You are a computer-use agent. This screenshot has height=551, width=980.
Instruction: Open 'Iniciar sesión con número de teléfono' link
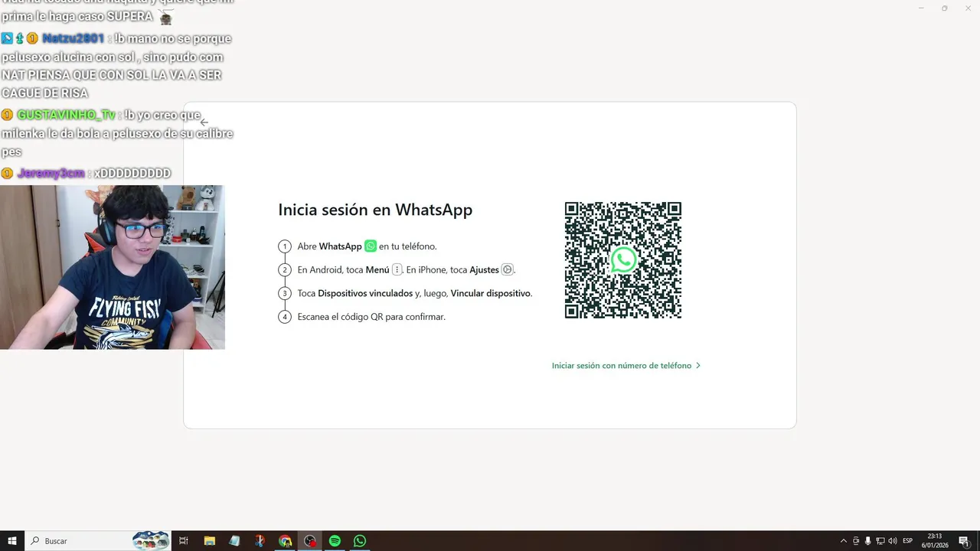(626, 366)
